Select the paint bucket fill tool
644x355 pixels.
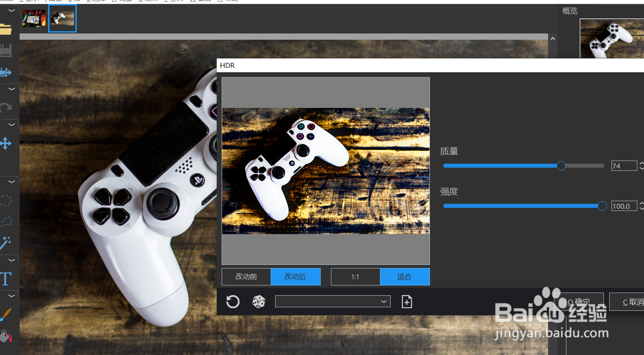coord(5,336)
